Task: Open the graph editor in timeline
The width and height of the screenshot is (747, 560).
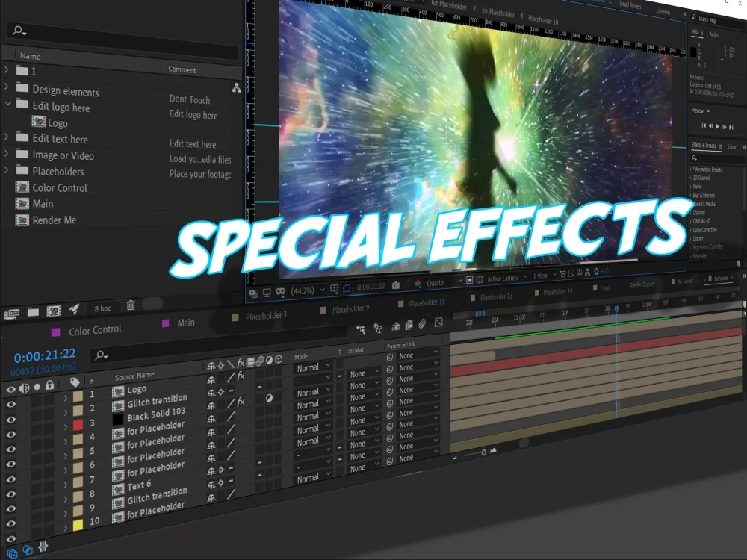Action: 438,323
